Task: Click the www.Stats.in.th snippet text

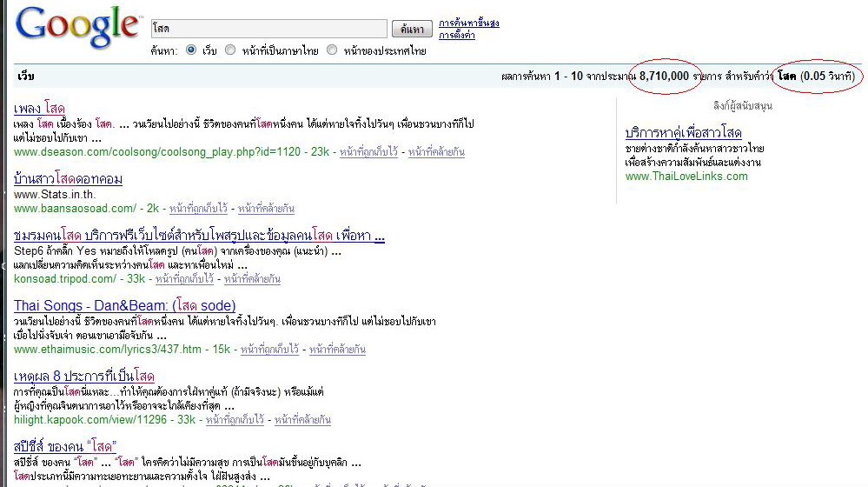Action: tap(55, 194)
